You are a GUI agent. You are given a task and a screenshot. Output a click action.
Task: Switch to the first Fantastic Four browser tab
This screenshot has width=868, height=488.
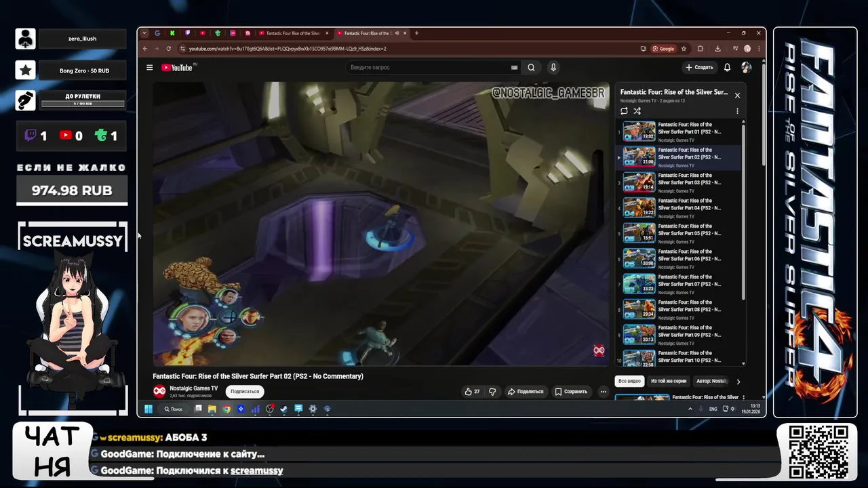click(294, 33)
